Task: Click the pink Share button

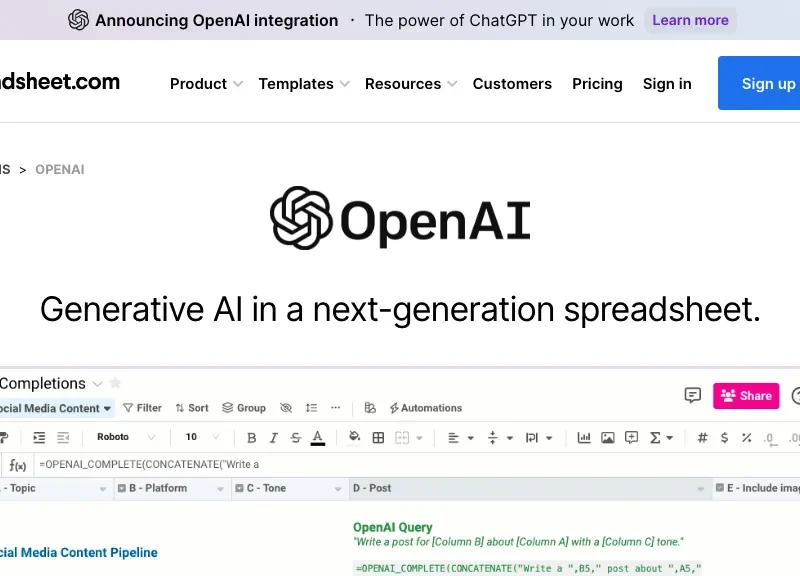Action: [746, 395]
